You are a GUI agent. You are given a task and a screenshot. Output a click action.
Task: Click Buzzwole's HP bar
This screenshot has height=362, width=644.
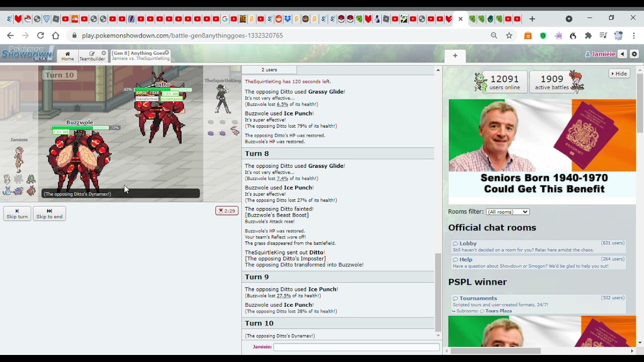[x=80, y=128]
